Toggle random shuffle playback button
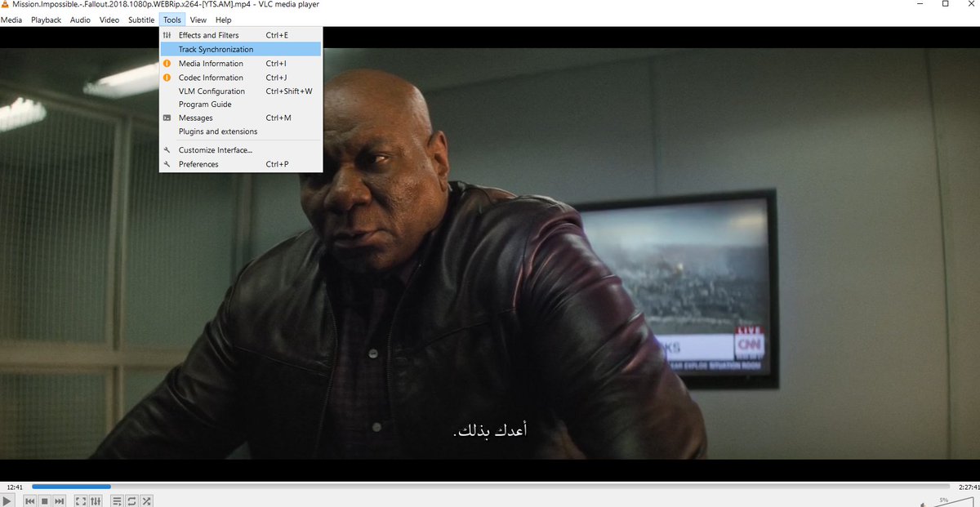980x507 pixels. tap(146, 500)
